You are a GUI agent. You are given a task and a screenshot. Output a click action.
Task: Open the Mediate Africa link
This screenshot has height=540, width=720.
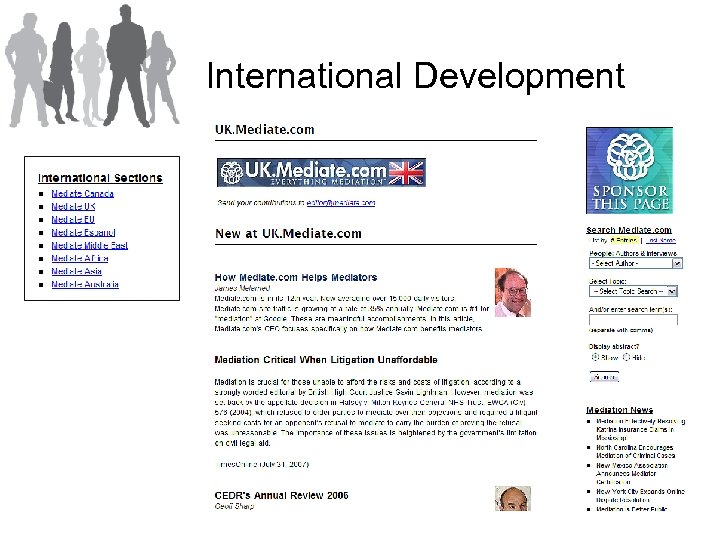pyautogui.click(x=79, y=258)
